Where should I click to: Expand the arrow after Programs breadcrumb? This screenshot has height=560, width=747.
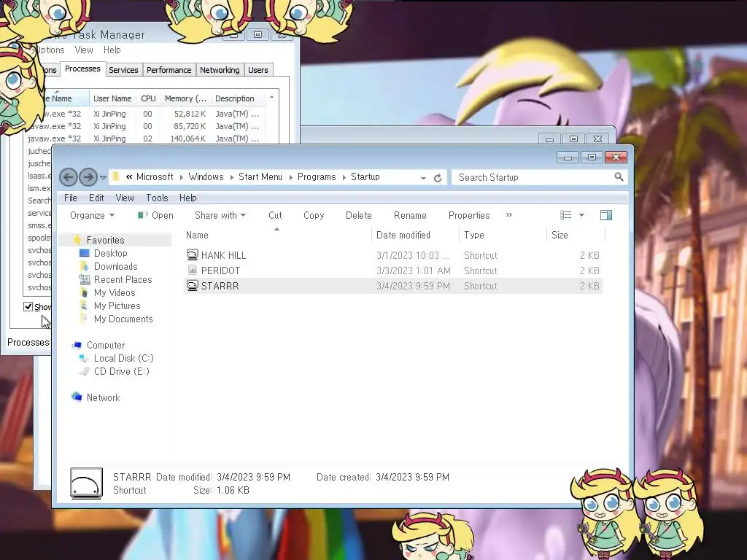(344, 177)
